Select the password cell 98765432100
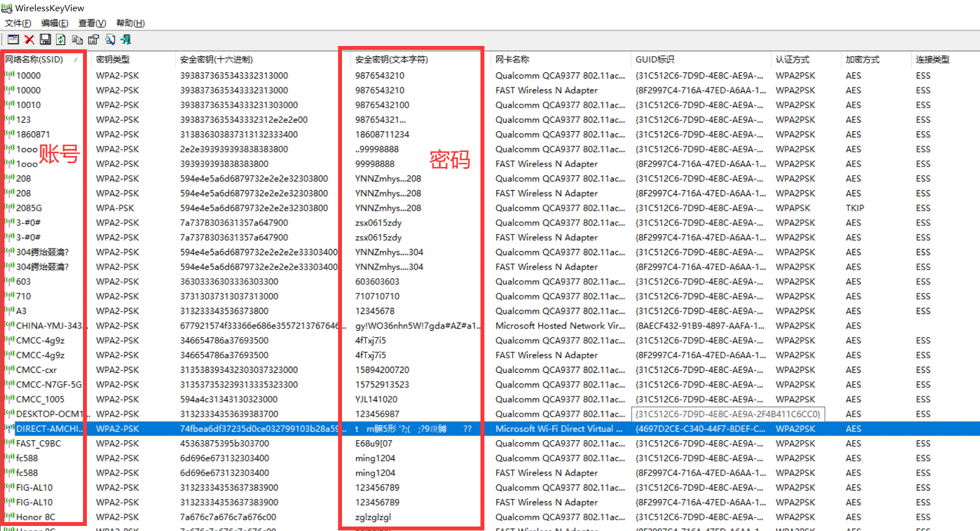This screenshot has height=531, width=980. pyautogui.click(x=382, y=105)
